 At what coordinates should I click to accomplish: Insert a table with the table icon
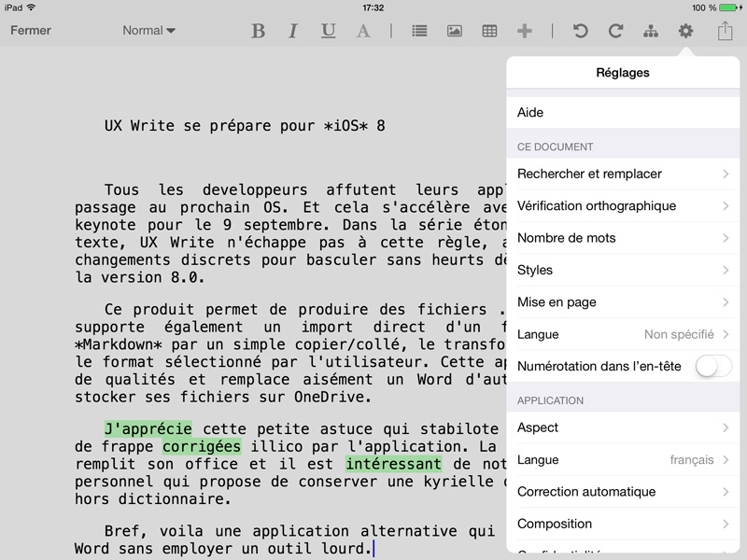pyautogui.click(x=489, y=31)
